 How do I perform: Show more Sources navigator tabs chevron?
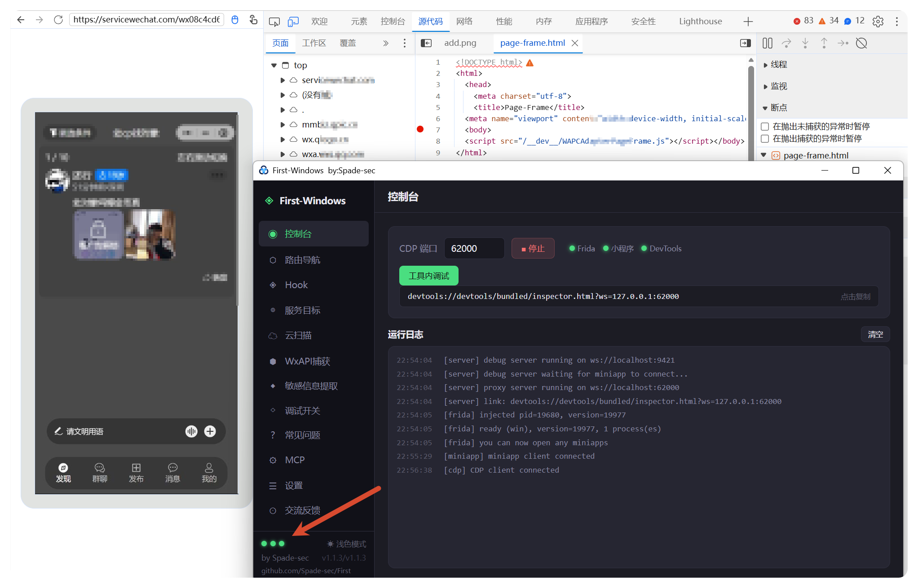[385, 43]
